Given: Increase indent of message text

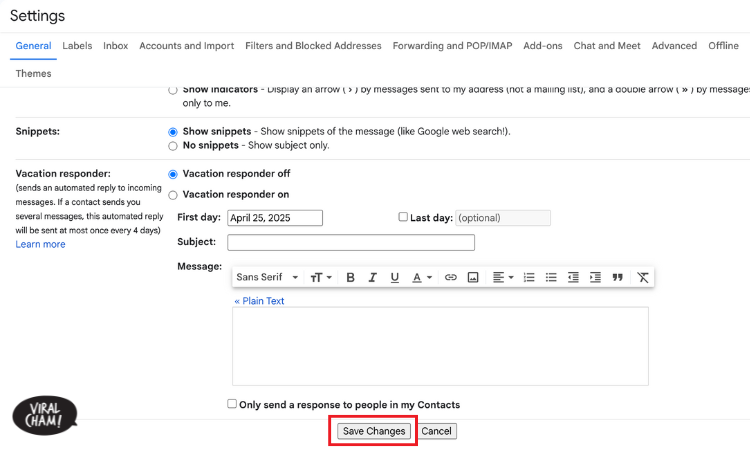Looking at the screenshot, I should (x=596, y=277).
